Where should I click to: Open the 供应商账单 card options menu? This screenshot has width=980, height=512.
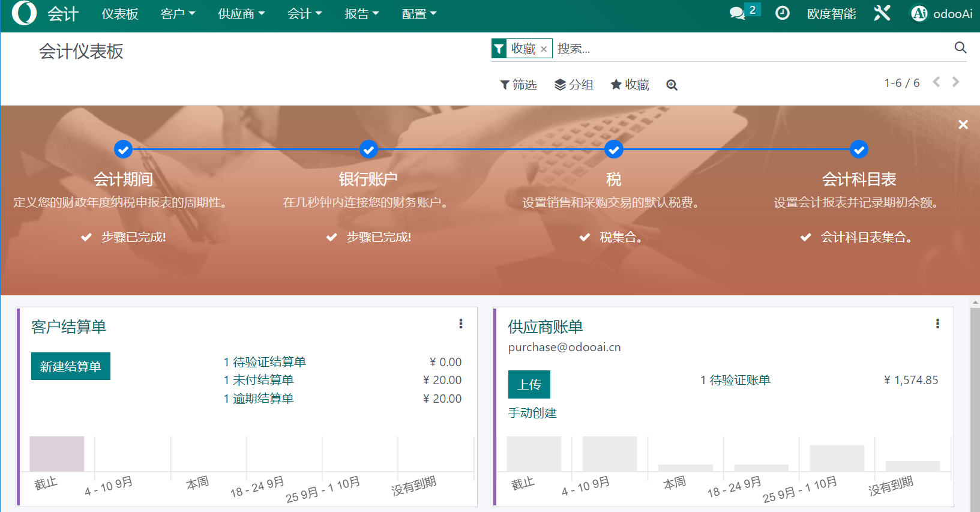tap(937, 324)
